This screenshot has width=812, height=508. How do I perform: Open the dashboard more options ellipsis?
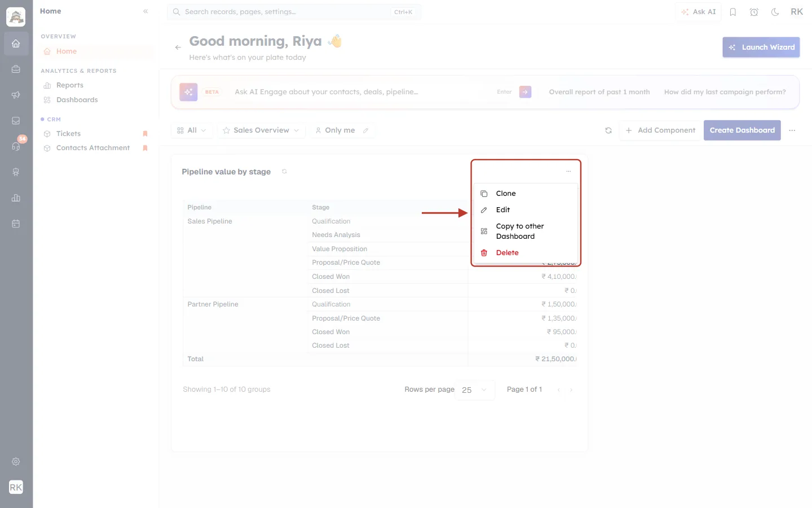click(x=792, y=130)
